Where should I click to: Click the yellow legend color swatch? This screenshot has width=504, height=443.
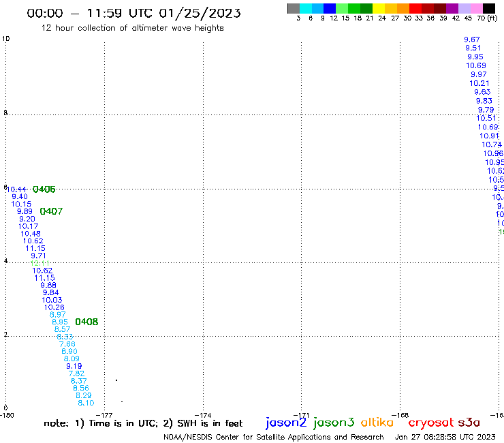point(379,8)
